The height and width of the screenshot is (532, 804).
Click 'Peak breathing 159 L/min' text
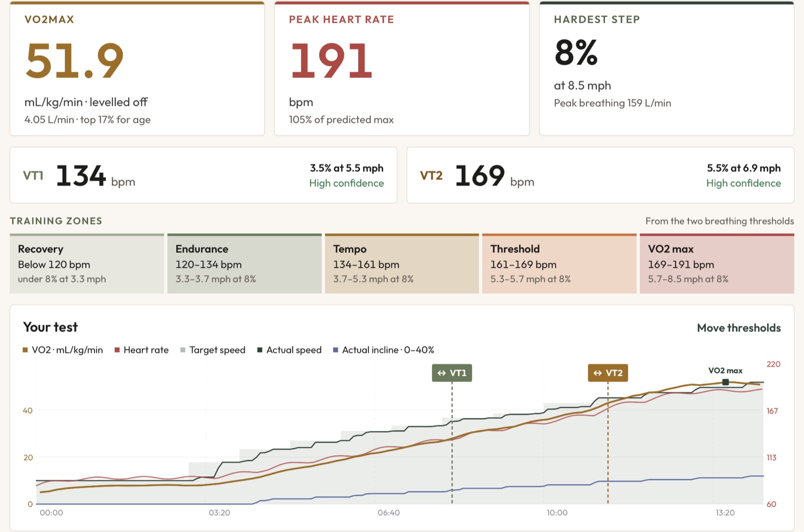[613, 103]
